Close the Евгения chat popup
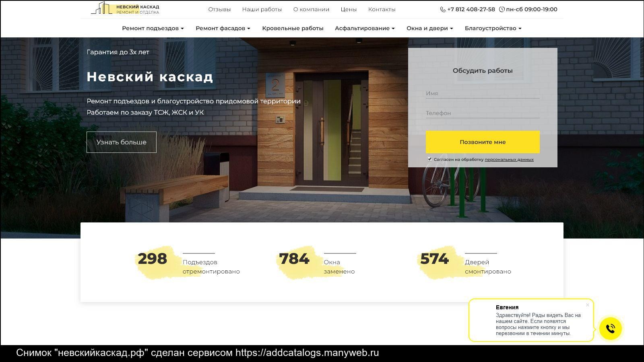Viewport: 644px width, 362px height. [587, 305]
